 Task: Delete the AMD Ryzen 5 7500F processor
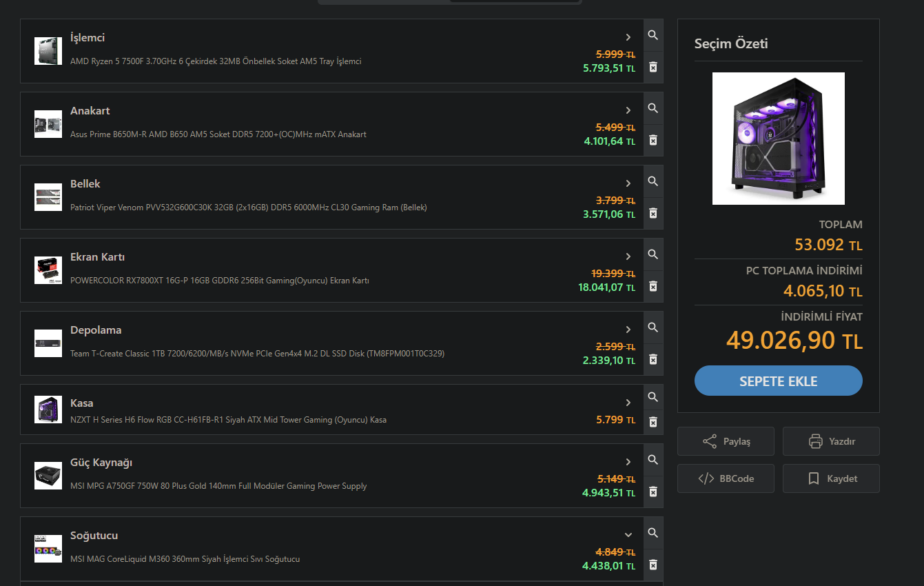(x=653, y=67)
